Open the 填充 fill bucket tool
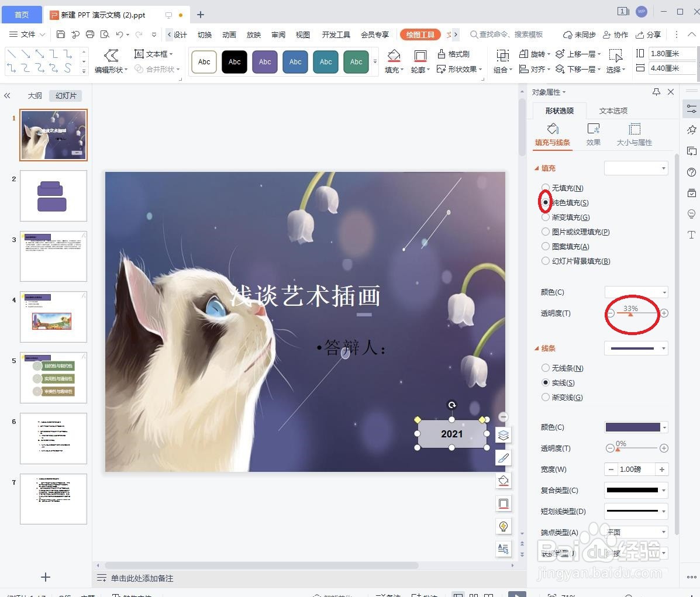 click(x=394, y=61)
